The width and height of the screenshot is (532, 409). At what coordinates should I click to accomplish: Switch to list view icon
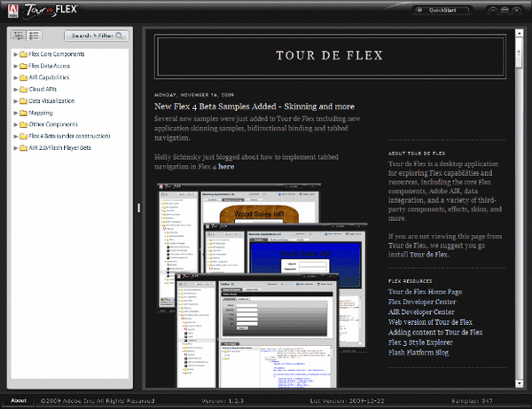(x=34, y=35)
